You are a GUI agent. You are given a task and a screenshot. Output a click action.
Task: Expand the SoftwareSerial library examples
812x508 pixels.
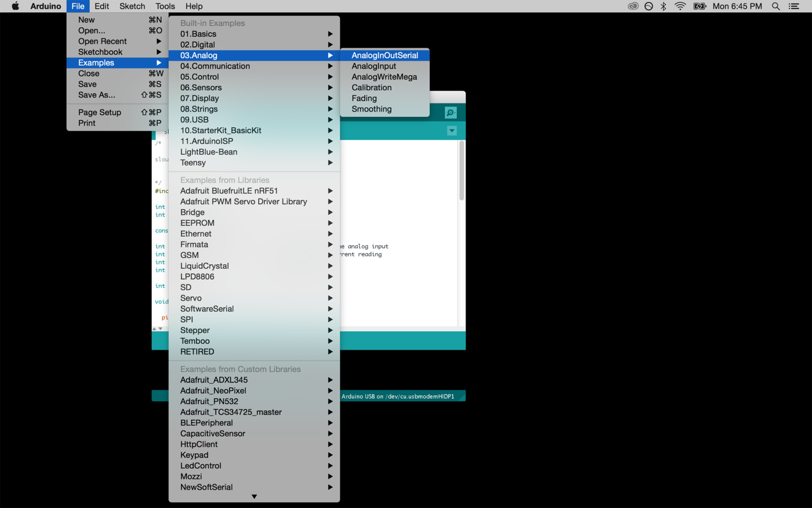tap(254, 309)
